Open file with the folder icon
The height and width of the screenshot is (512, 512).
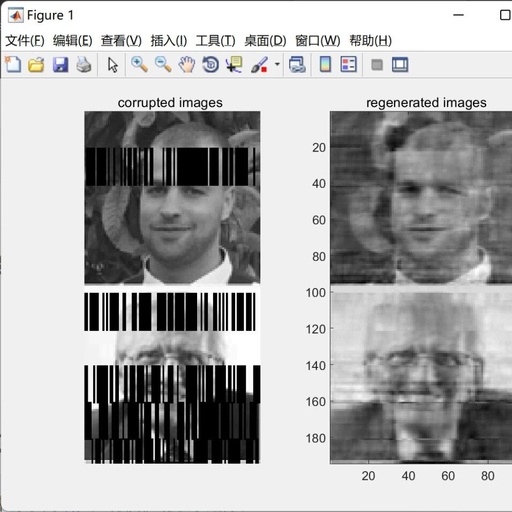pyautogui.click(x=36, y=64)
